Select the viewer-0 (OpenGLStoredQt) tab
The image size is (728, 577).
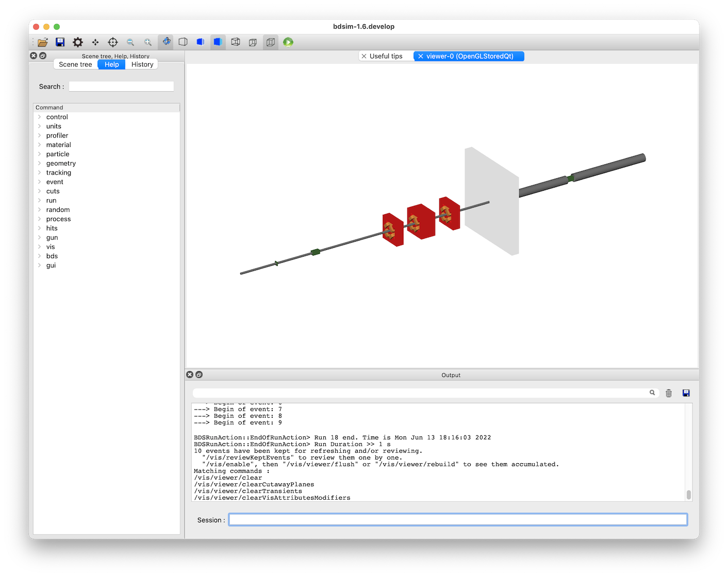coord(469,56)
